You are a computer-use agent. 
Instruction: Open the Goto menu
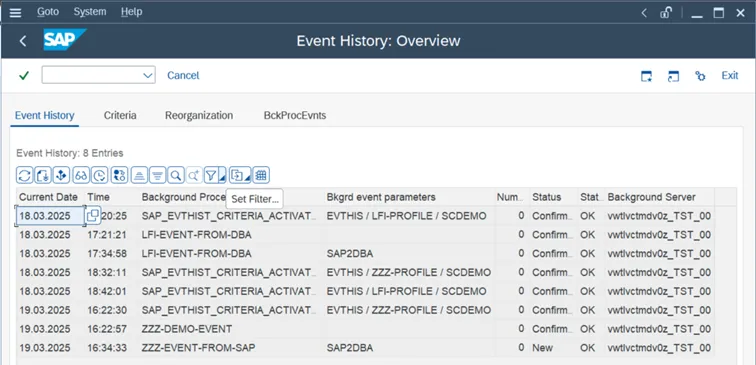[x=48, y=12]
